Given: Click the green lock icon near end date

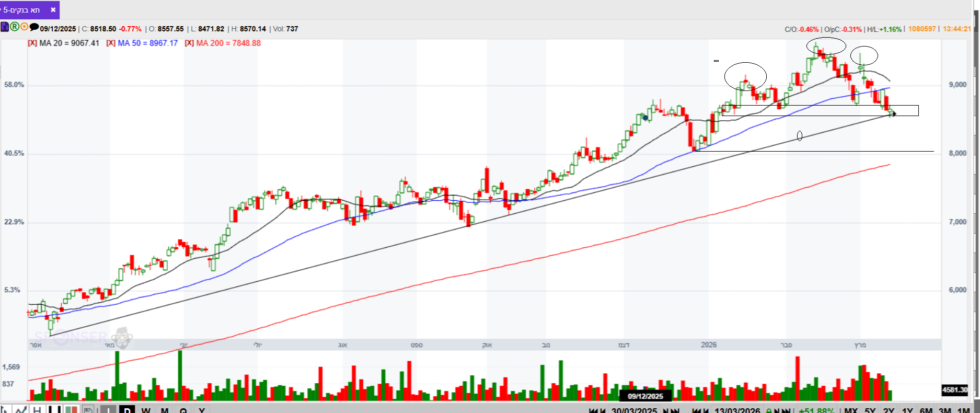Looking at the screenshot, I should pyautogui.click(x=769, y=410).
